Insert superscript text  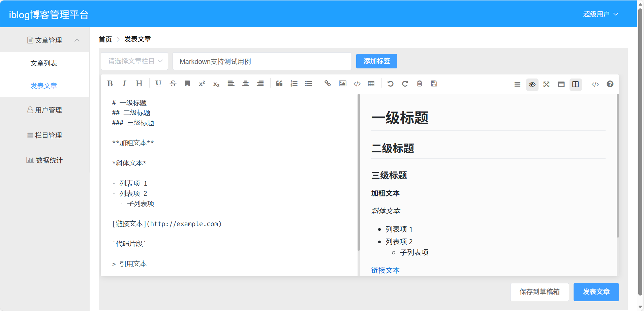tap(202, 84)
